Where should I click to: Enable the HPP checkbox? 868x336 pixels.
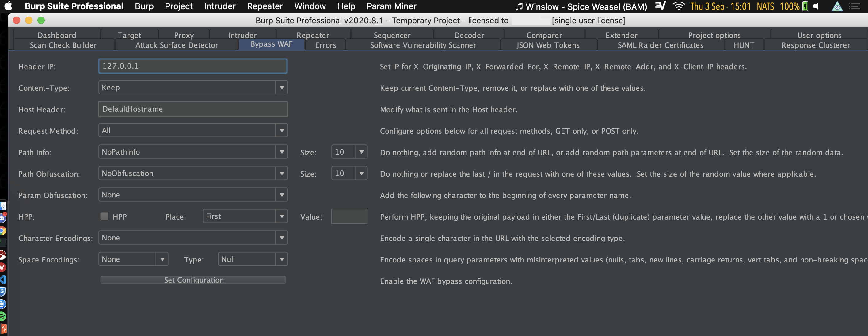(x=104, y=217)
